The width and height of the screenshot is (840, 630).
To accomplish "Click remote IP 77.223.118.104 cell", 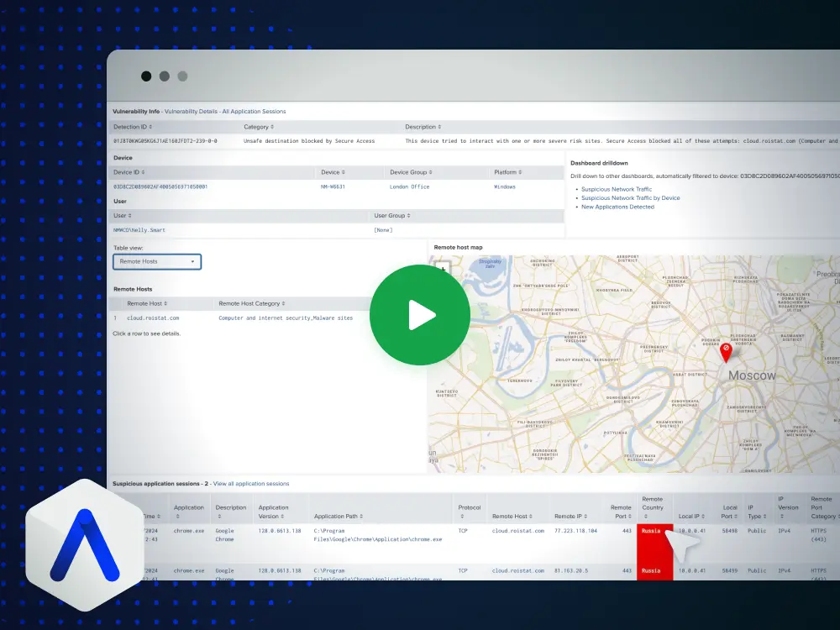I will tap(576, 531).
